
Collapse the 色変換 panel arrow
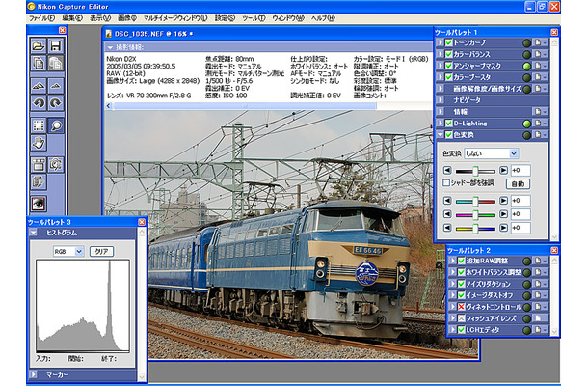tap(440, 135)
